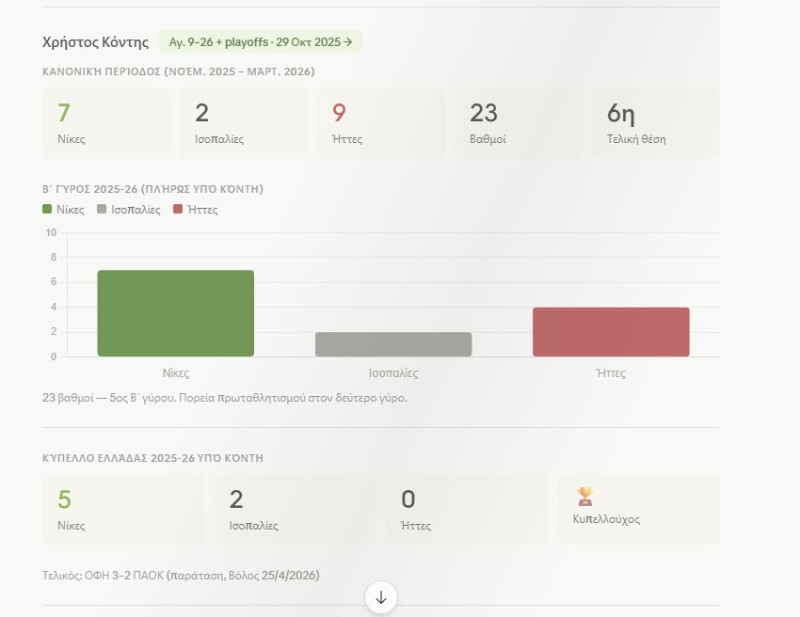Click the 9 Ήττες regular season card

tap(380, 123)
